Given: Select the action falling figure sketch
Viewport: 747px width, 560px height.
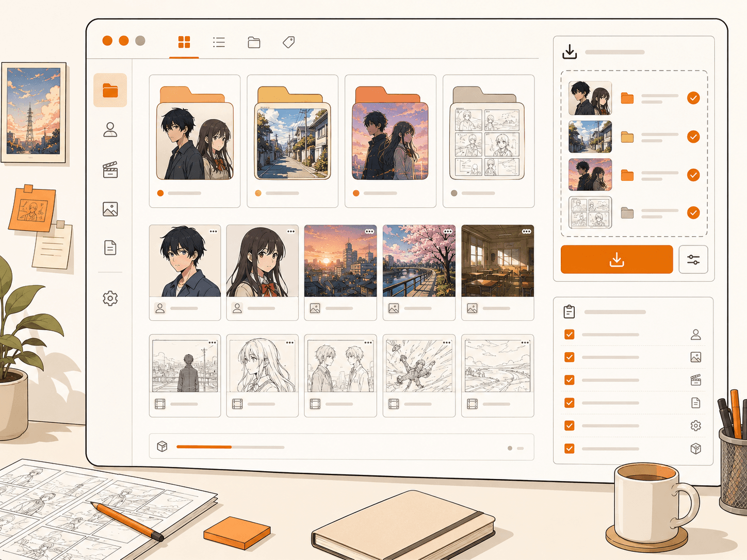Looking at the screenshot, I should pyautogui.click(x=419, y=375).
